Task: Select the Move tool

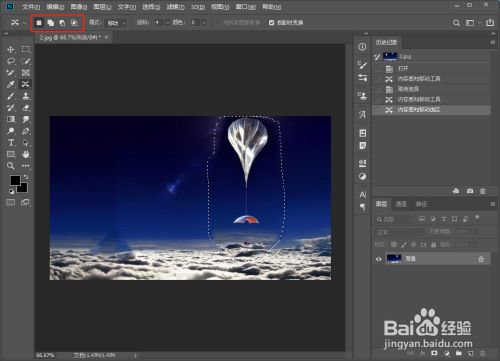Action: [x=11, y=49]
